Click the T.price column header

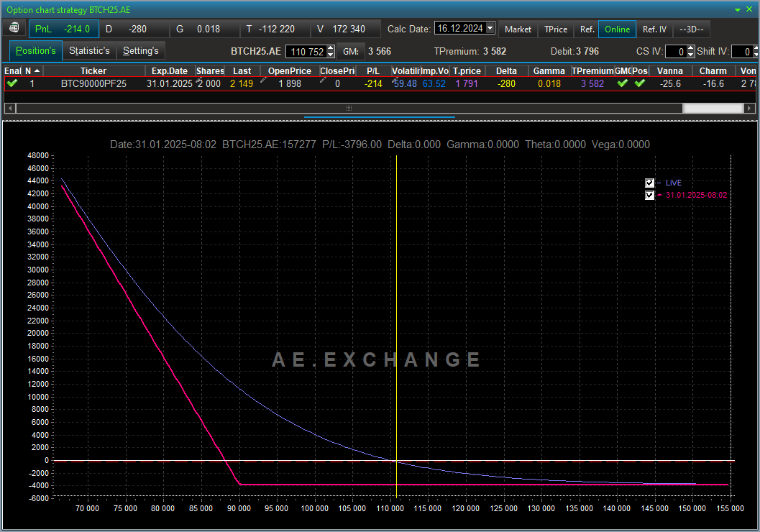click(x=467, y=70)
